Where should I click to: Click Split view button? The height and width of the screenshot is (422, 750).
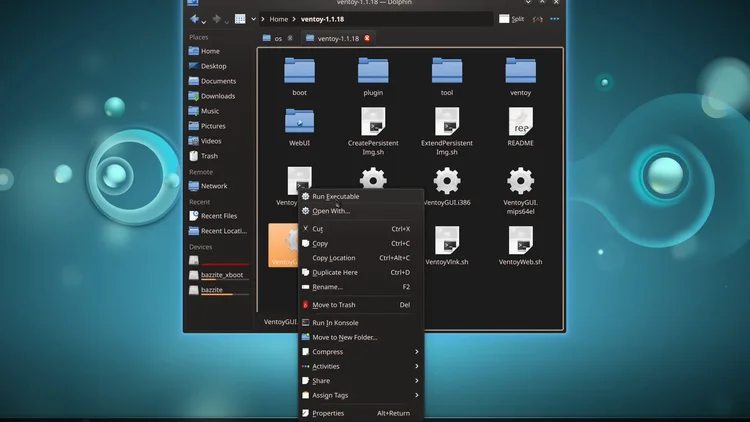pyautogui.click(x=511, y=19)
